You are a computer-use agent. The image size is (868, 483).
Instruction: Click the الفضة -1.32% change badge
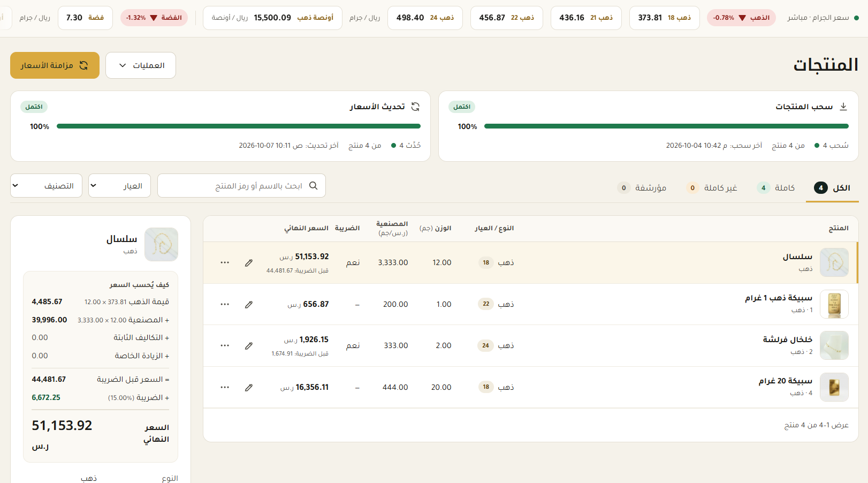[154, 18]
